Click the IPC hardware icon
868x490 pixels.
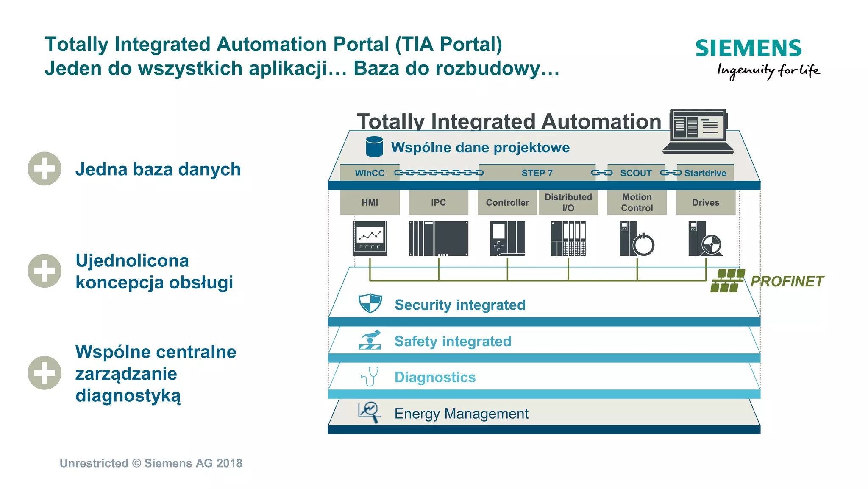pyautogui.click(x=439, y=238)
